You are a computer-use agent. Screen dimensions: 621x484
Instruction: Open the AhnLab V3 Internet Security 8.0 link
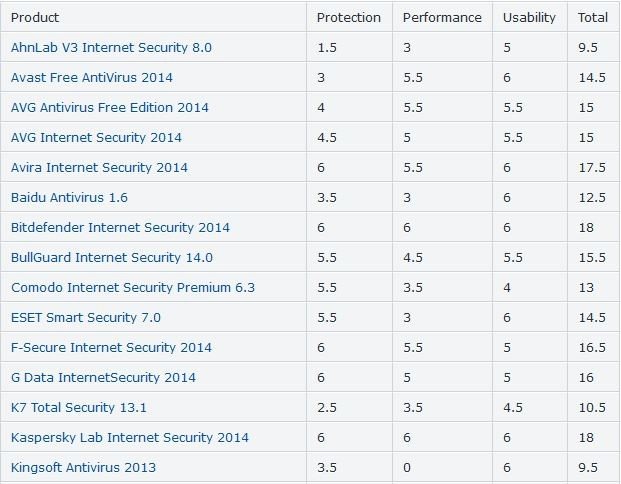[111, 47]
